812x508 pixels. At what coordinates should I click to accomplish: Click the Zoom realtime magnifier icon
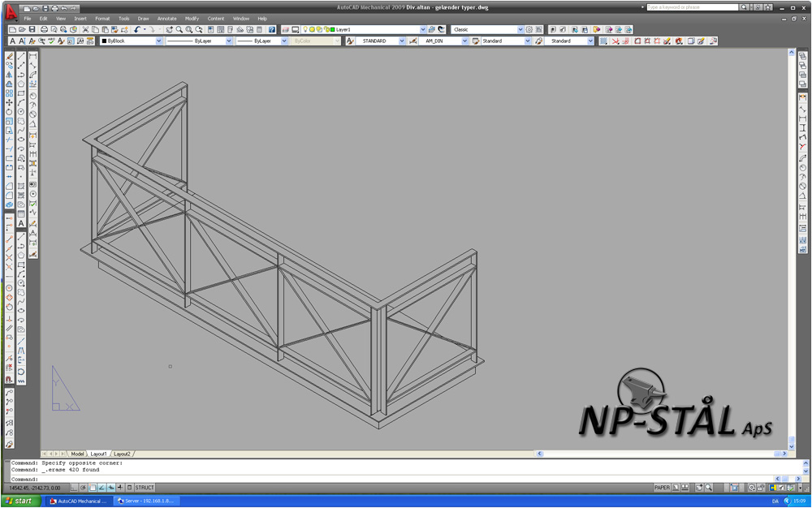179,29
